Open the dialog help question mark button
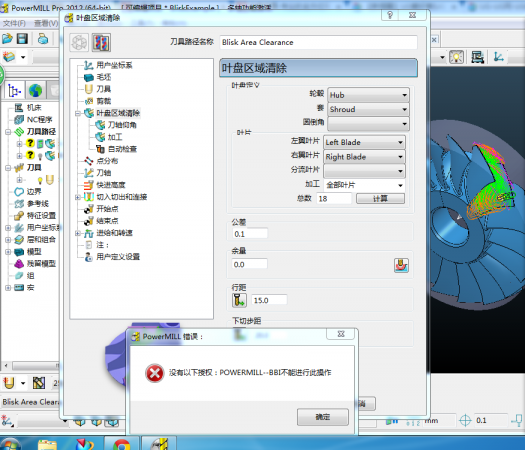525x450 pixels. pos(390,15)
